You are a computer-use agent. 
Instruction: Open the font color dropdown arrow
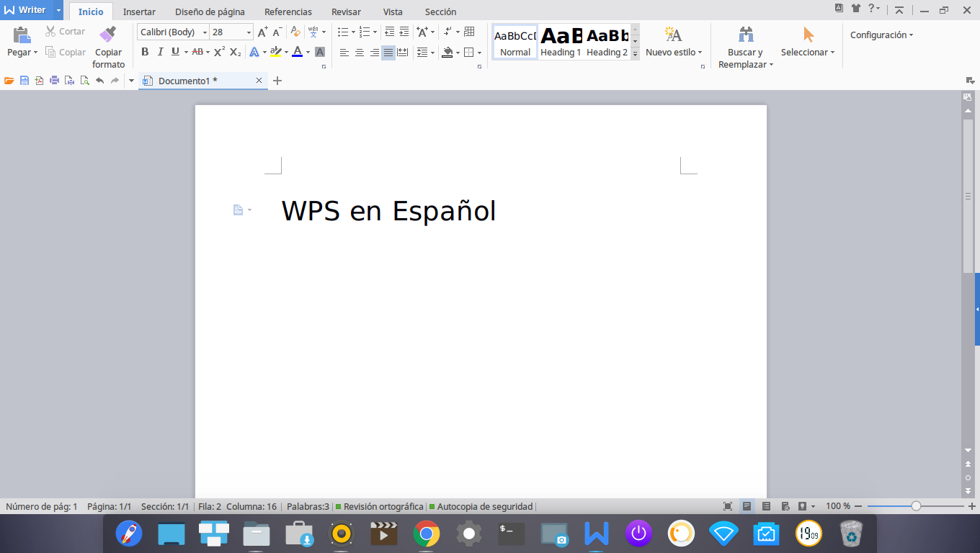308,51
